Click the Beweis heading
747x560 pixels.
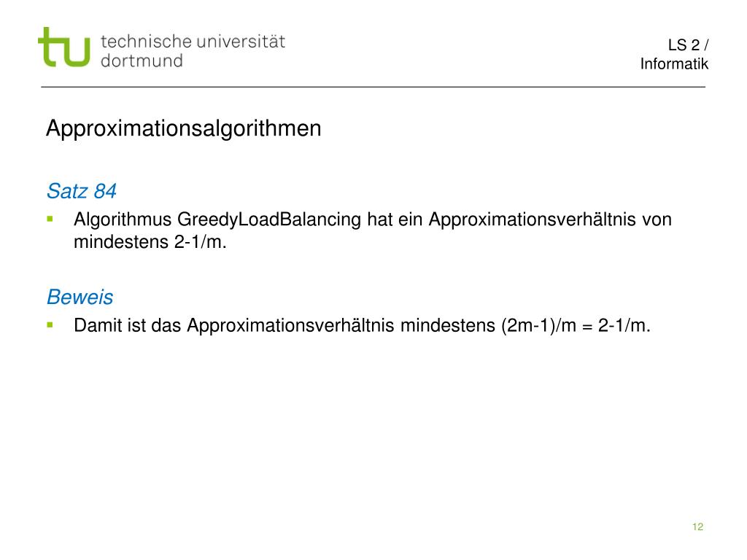(80, 297)
